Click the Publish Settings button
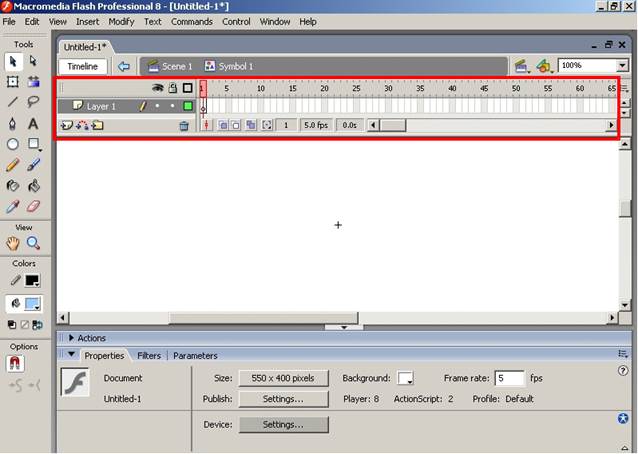The height and width of the screenshot is (454, 638). (283, 399)
